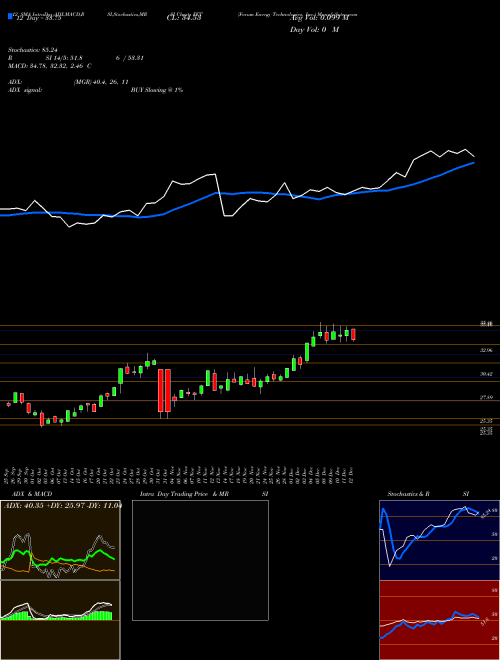Open the blue-background Stochastics chart

pyautogui.click(x=439, y=540)
